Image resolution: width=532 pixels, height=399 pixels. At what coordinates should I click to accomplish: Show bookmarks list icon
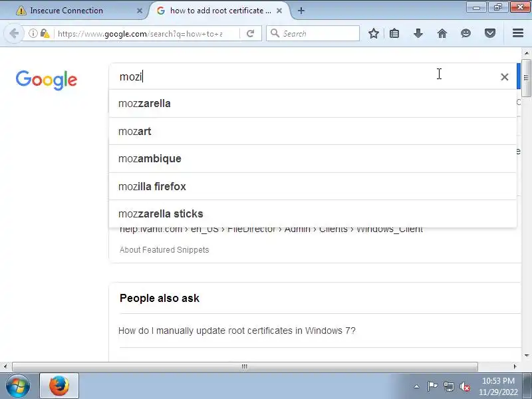click(394, 33)
